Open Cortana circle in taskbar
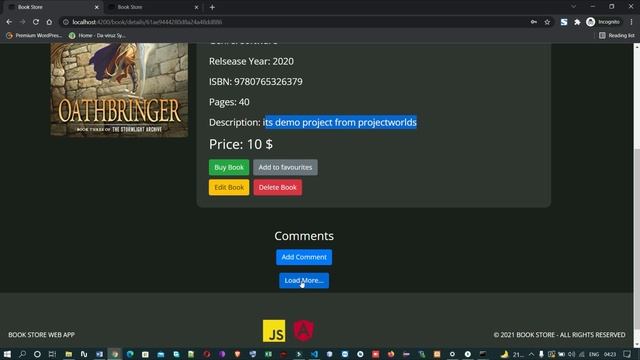 (37, 354)
